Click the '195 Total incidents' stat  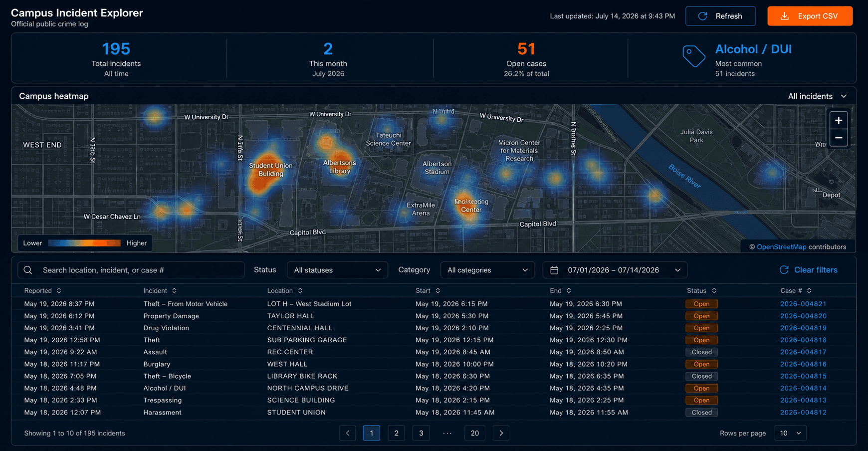point(116,59)
